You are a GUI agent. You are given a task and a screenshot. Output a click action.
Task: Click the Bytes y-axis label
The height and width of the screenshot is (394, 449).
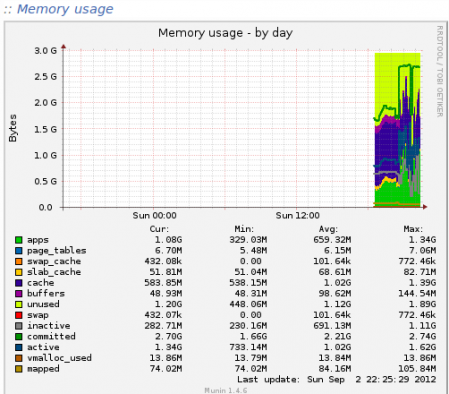pyautogui.click(x=12, y=128)
